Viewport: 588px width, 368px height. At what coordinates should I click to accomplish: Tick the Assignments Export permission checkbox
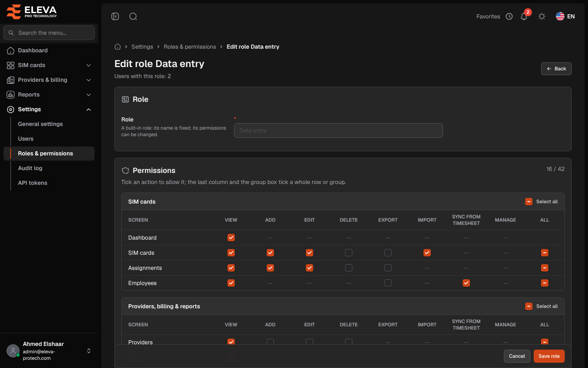[388, 268]
